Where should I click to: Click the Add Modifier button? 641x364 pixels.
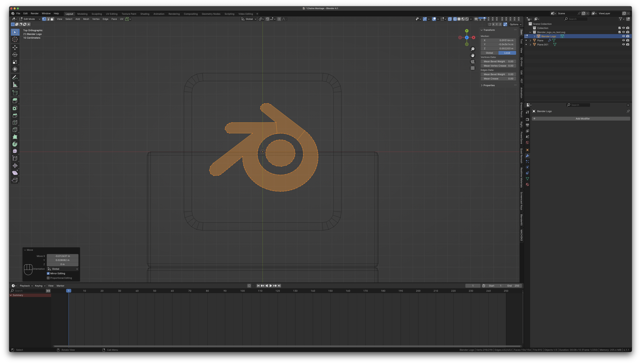[x=581, y=119]
